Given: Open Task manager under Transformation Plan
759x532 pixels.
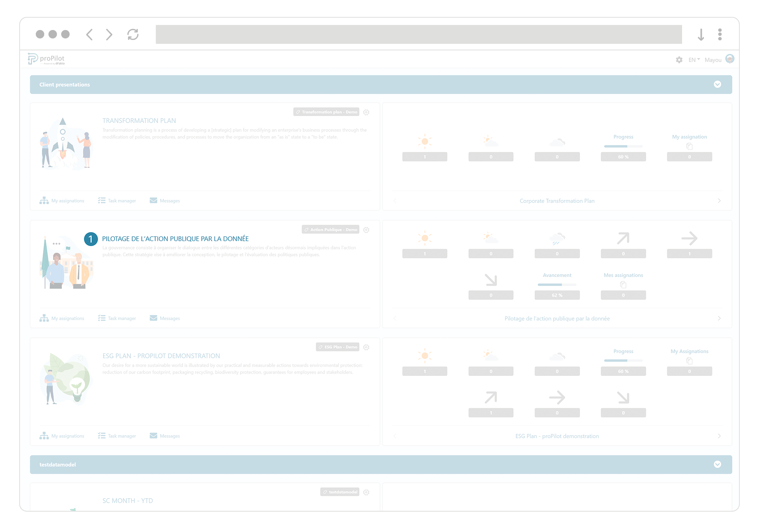Looking at the screenshot, I should point(117,200).
